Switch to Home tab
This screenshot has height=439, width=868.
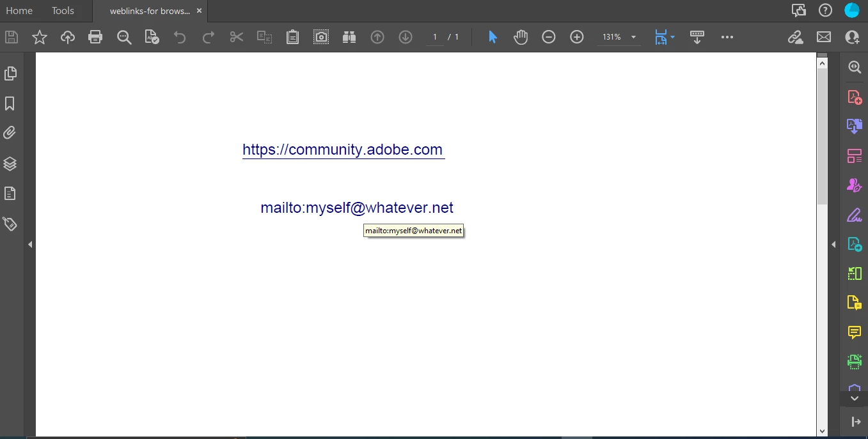point(19,11)
